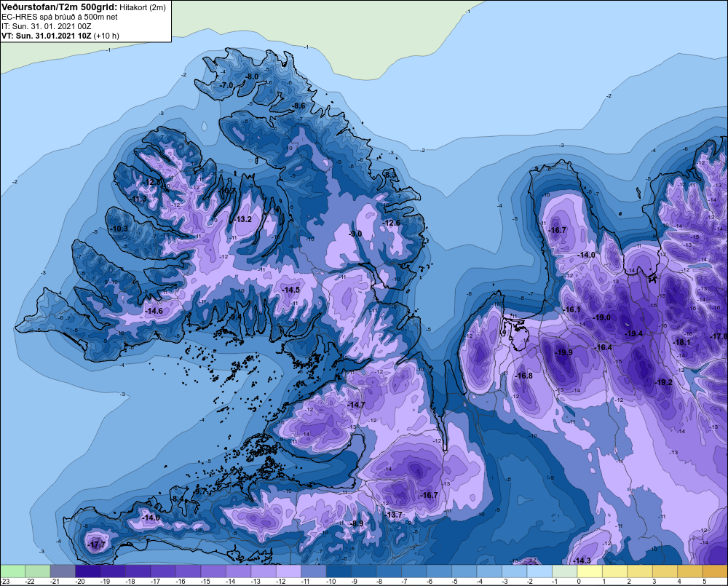Click the -8.0 temperature label
This screenshot has width=728, height=586.
tap(252, 76)
